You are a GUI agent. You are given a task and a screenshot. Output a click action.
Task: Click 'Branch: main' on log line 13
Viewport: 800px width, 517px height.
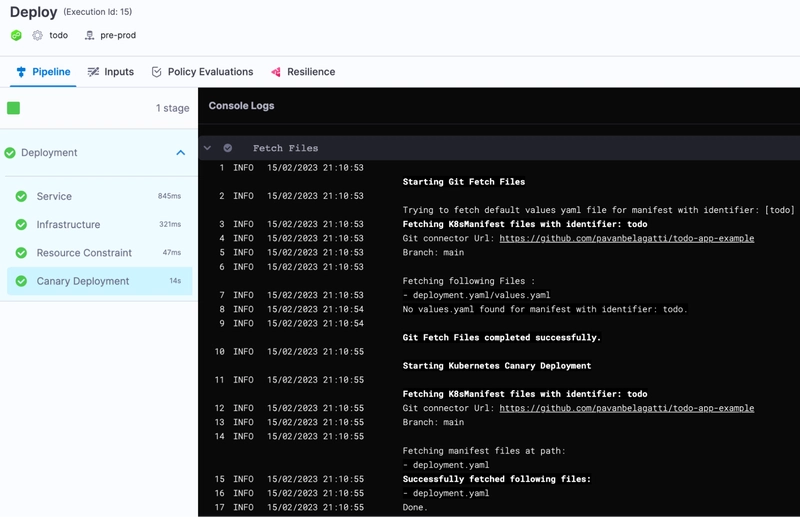point(433,423)
